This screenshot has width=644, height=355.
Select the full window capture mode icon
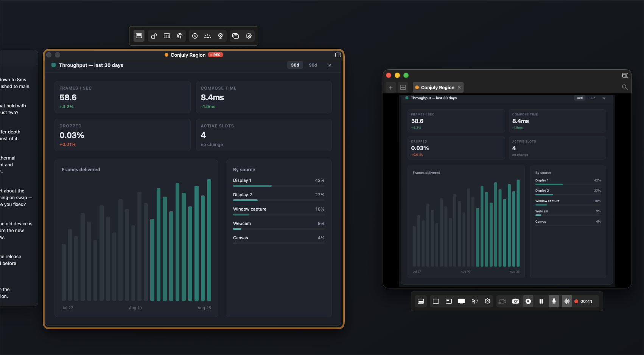(x=436, y=301)
